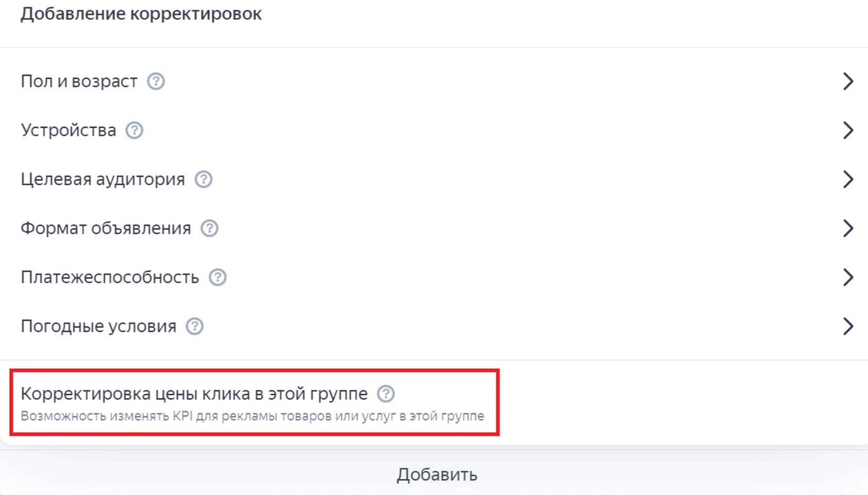Open help icon beside Платежеспособность
This screenshot has height=495, width=868.
pyautogui.click(x=218, y=277)
